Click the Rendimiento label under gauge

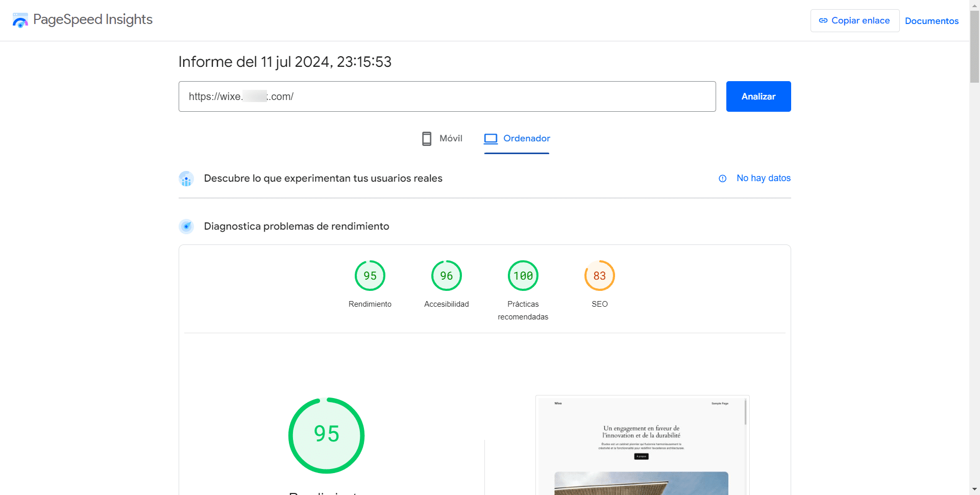(x=370, y=304)
